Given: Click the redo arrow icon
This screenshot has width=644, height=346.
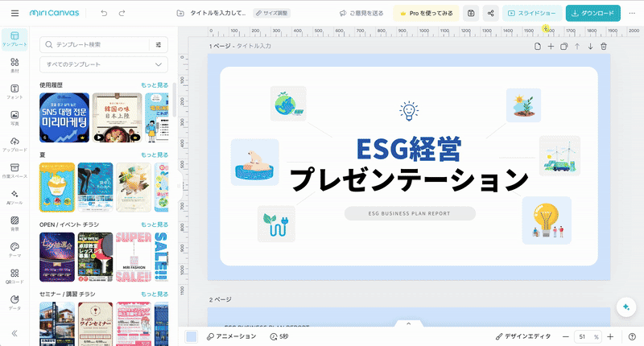Looking at the screenshot, I should (122, 14).
